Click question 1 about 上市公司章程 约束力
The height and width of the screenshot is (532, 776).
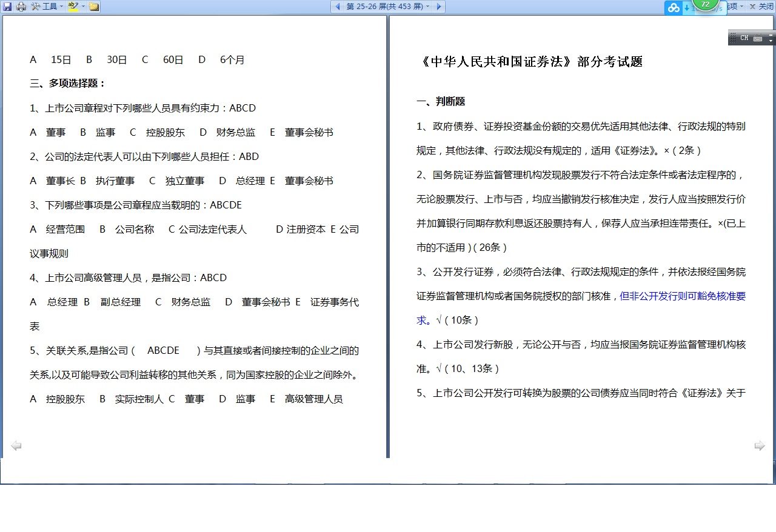click(x=143, y=108)
